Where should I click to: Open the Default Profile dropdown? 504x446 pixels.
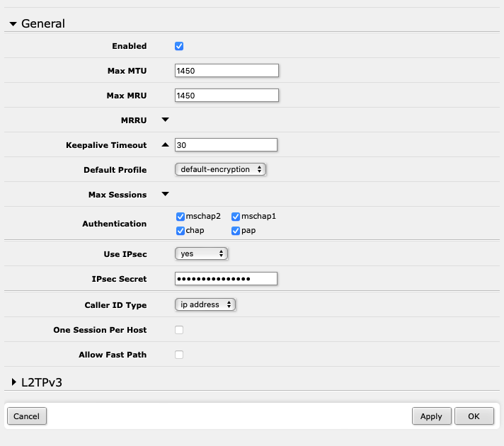click(220, 169)
